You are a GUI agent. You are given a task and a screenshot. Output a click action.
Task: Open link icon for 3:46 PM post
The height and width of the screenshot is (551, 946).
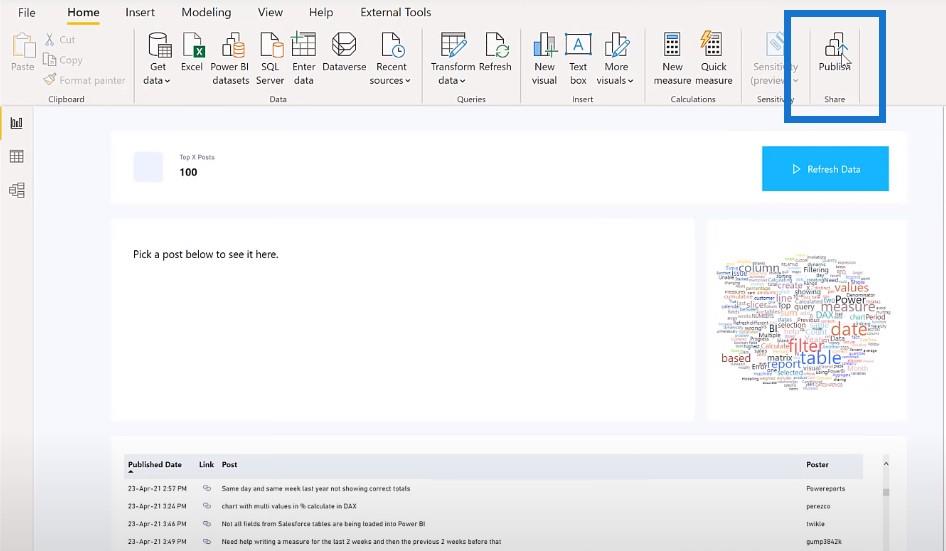click(207, 524)
